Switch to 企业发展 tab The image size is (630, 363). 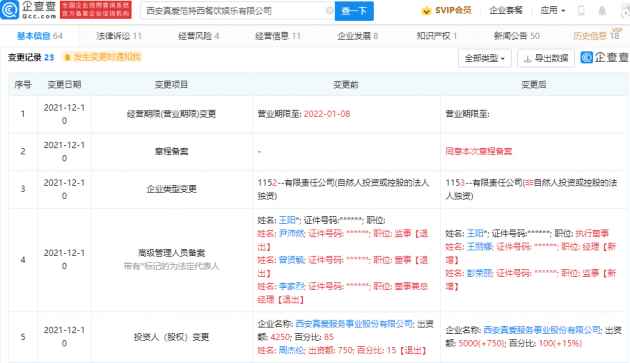[358, 36]
